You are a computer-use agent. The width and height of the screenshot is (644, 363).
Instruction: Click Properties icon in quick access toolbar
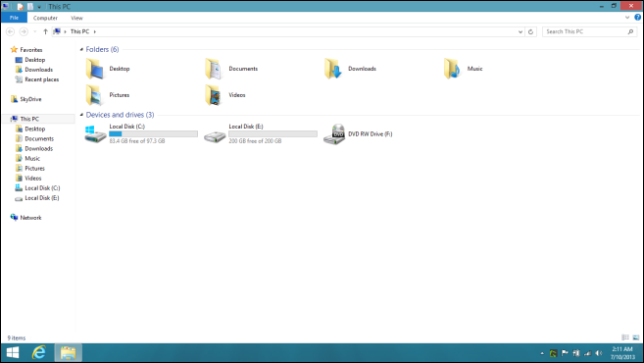[x=21, y=7]
